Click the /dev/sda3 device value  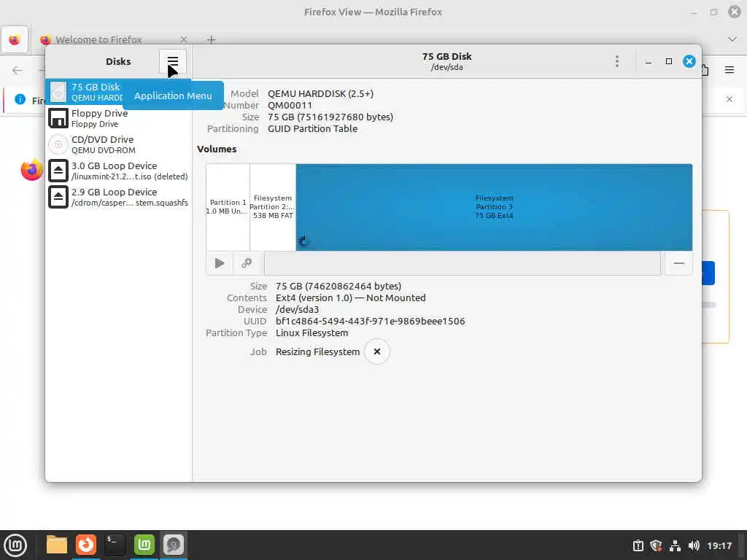pyautogui.click(x=298, y=309)
